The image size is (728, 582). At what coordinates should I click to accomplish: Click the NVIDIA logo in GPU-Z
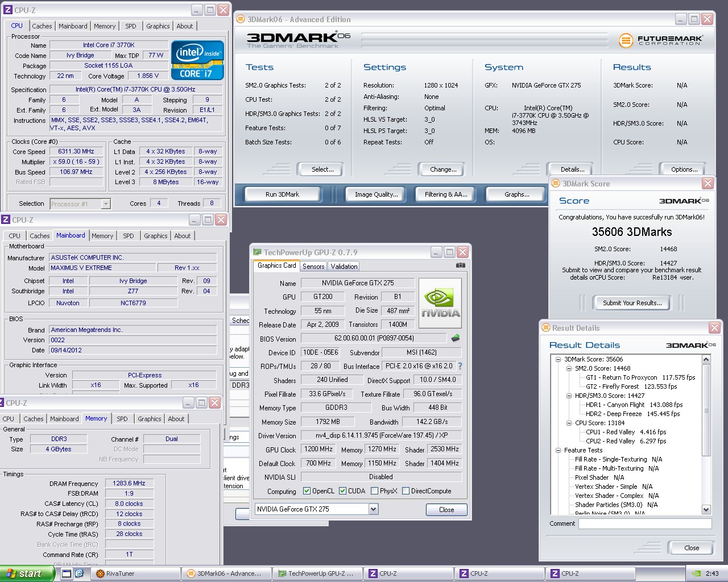[x=440, y=304]
